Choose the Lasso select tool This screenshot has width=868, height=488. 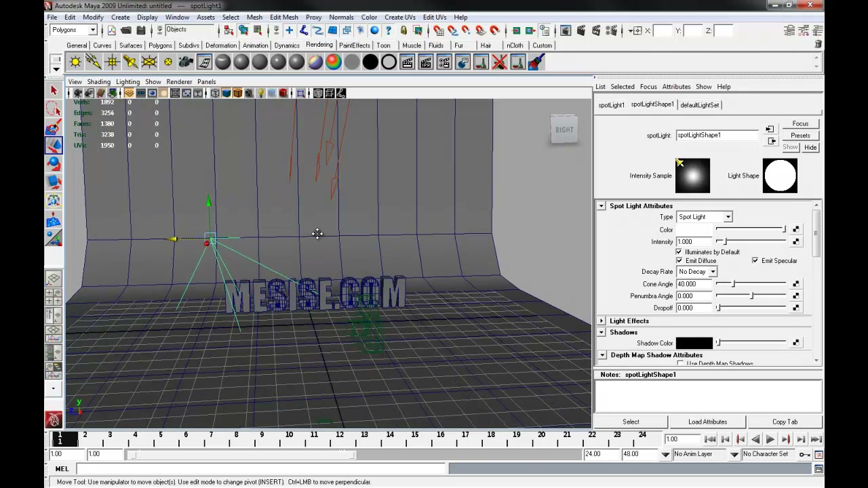(54, 109)
